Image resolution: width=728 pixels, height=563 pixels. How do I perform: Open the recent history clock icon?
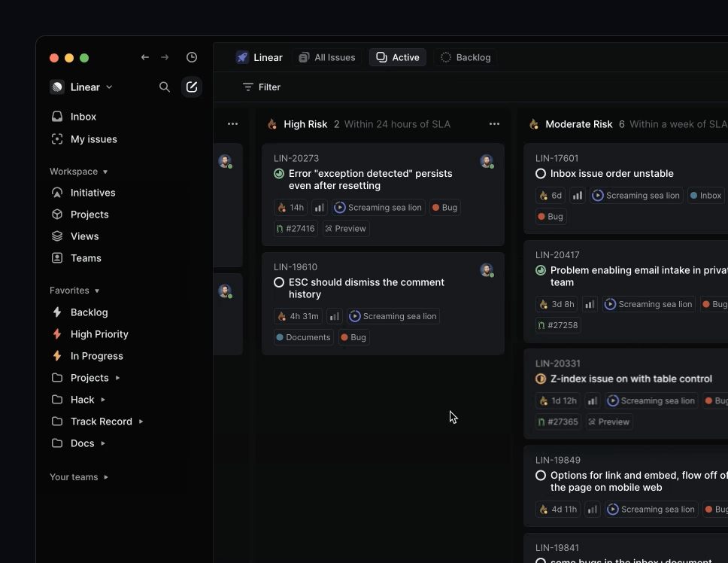click(192, 57)
